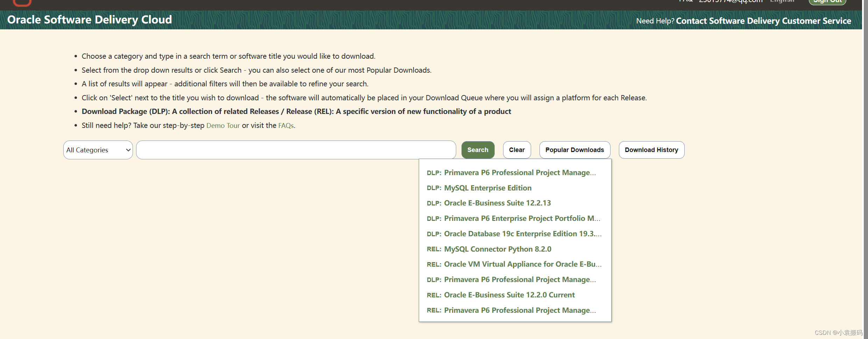
Task: Contact Software Delivery Customer Service link
Action: [763, 21]
